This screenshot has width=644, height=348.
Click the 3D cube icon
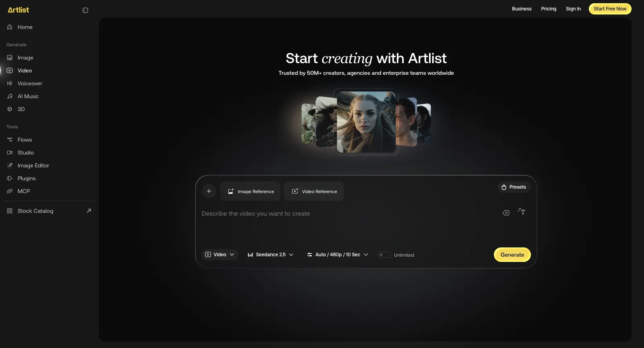(10, 109)
